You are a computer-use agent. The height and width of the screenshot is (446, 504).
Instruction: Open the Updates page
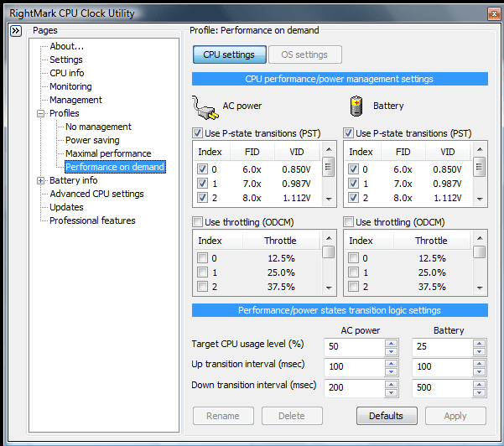tap(66, 207)
